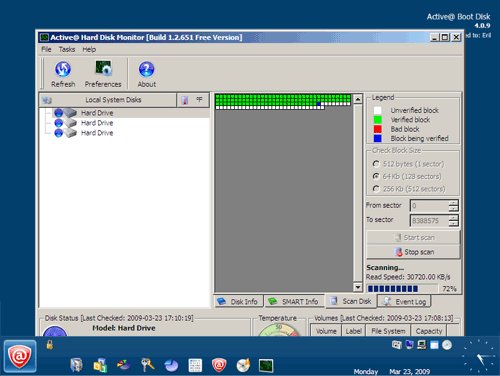
Task: Open the file cabinet icon in taskbar
Action: pos(76,365)
